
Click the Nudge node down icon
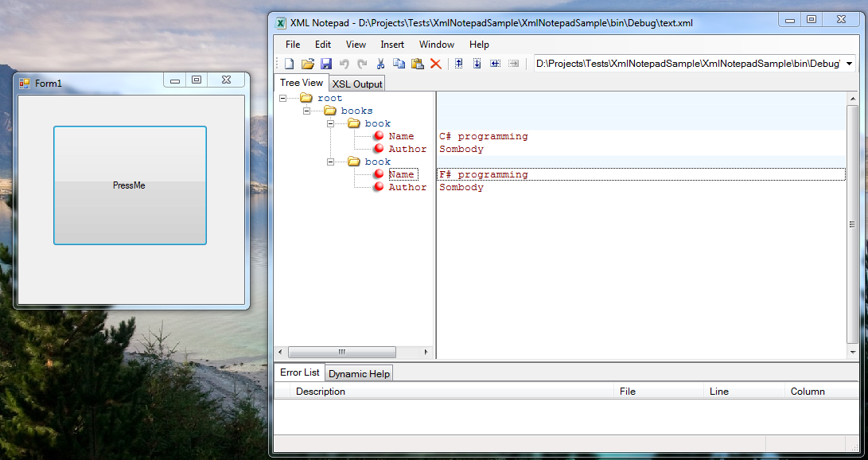pyautogui.click(x=477, y=64)
